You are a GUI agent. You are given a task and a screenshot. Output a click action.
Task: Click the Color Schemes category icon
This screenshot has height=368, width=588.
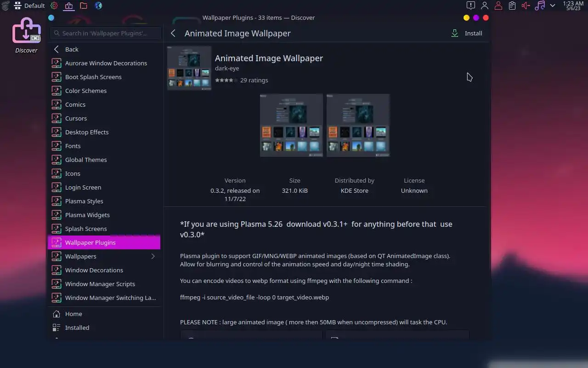pyautogui.click(x=57, y=91)
